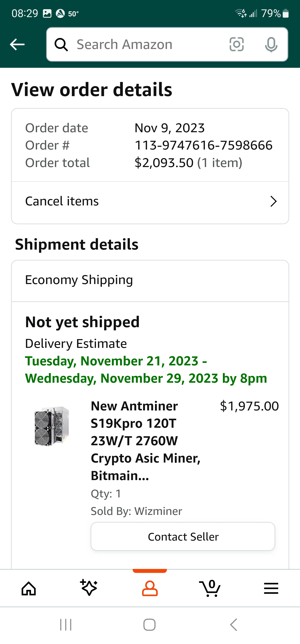
Task: Expand Cancel items chevron
Action: (x=274, y=201)
